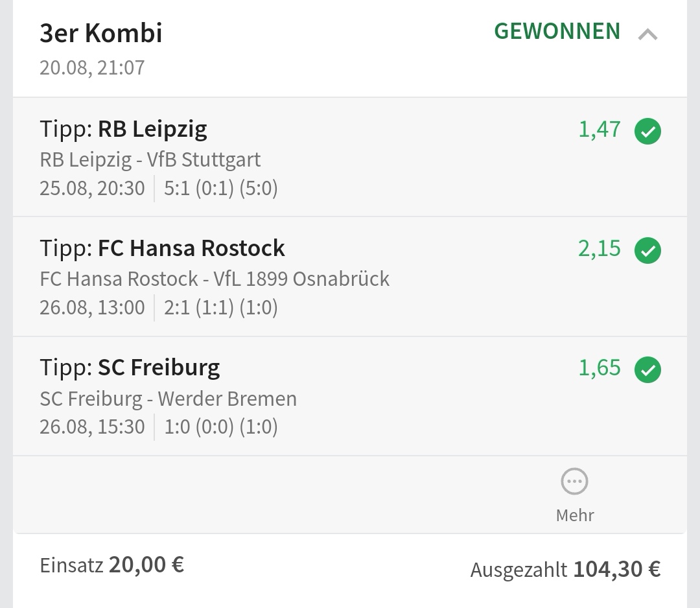Select the Tipp: FC Hansa Rostock heading
Image resolution: width=700 pixels, height=608 pixels.
[x=162, y=248]
